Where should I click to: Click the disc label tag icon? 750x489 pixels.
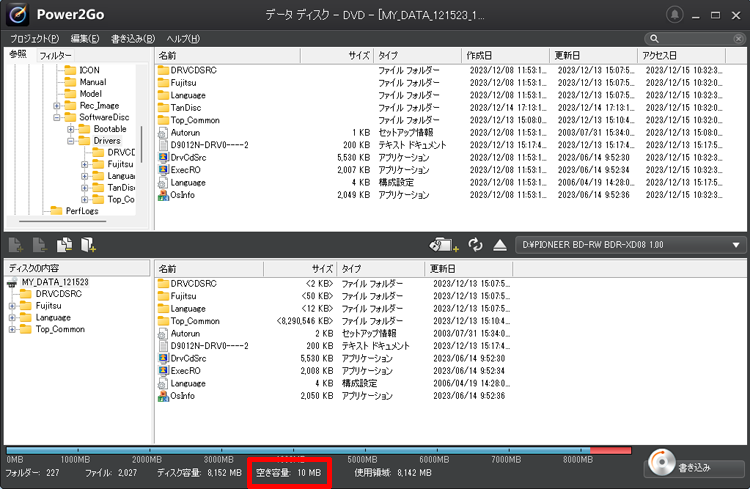click(441, 245)
